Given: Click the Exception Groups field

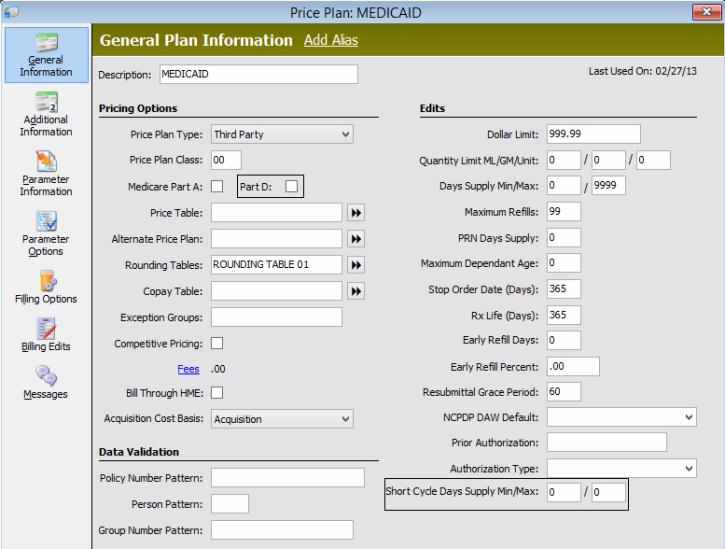Looking at the screenshot, I should (276, 317).
